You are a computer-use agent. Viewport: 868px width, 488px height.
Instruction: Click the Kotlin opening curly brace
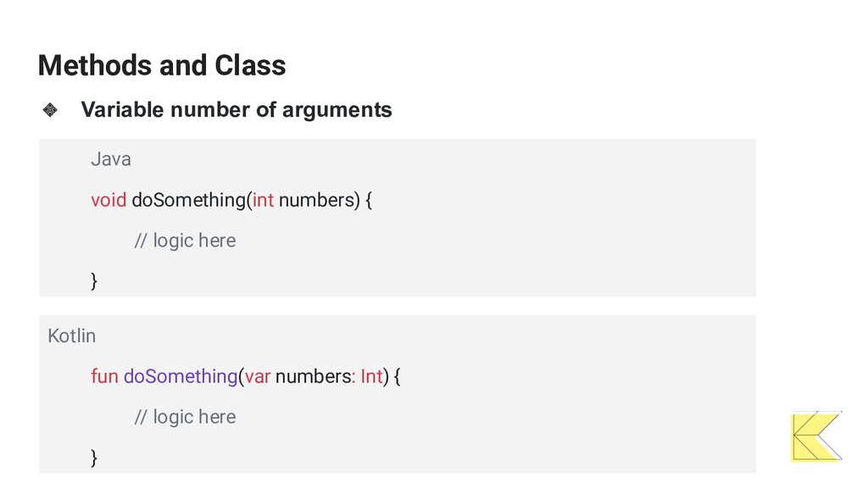(397, 377)
